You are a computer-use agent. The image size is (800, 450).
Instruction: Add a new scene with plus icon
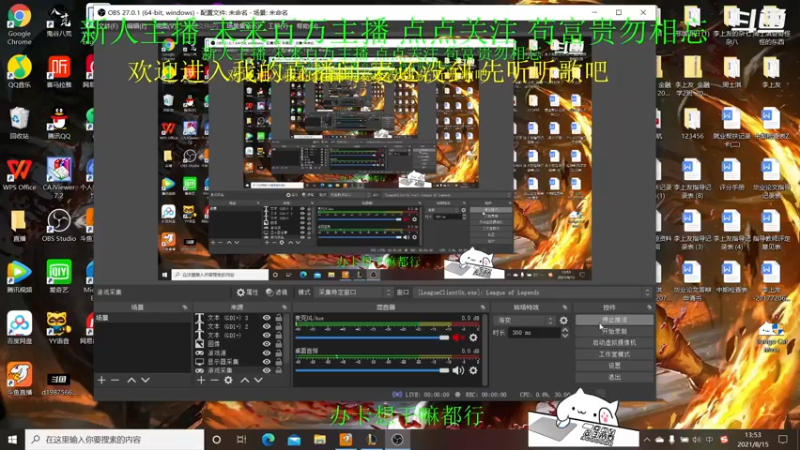tap(102, 380)
